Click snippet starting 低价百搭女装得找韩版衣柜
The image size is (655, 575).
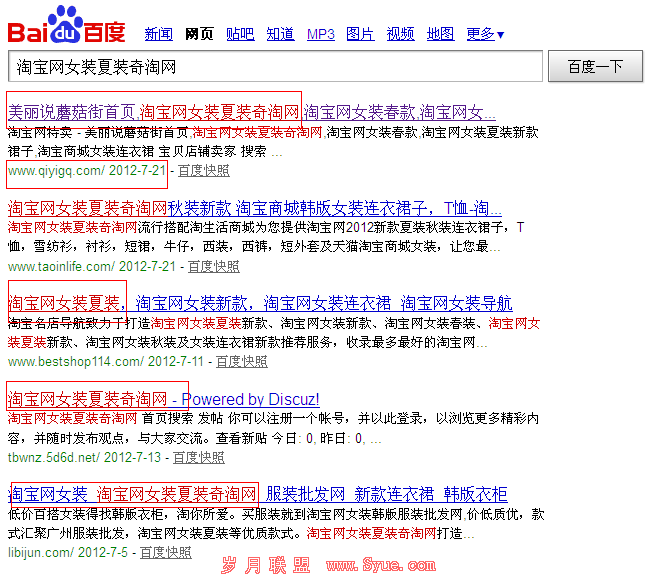tap(276, 524)
